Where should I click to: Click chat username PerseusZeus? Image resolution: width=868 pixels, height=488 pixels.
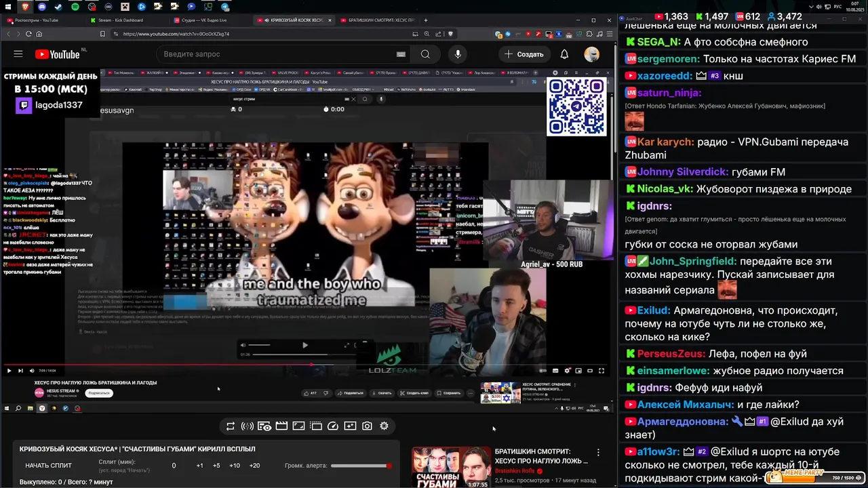[671, 353]
